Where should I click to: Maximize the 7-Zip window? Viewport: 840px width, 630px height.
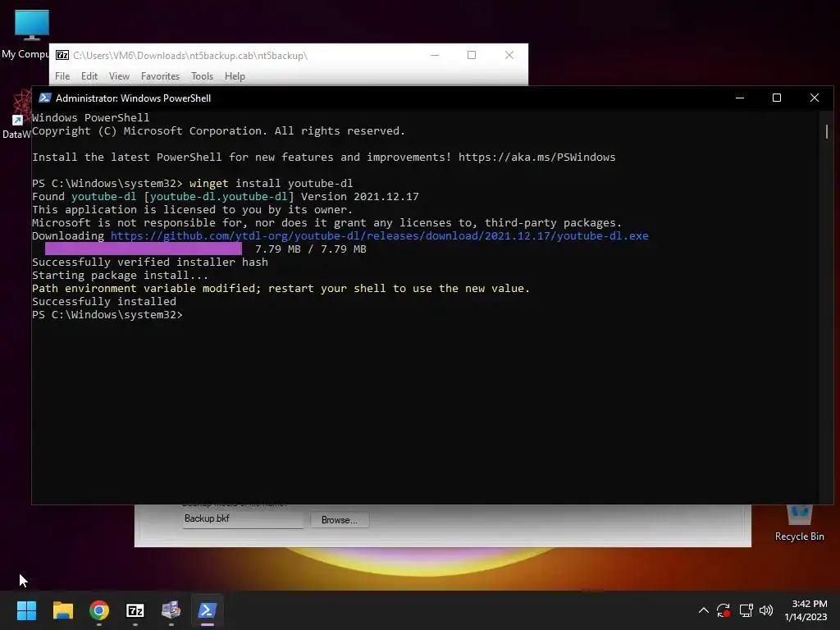[472, 55]
